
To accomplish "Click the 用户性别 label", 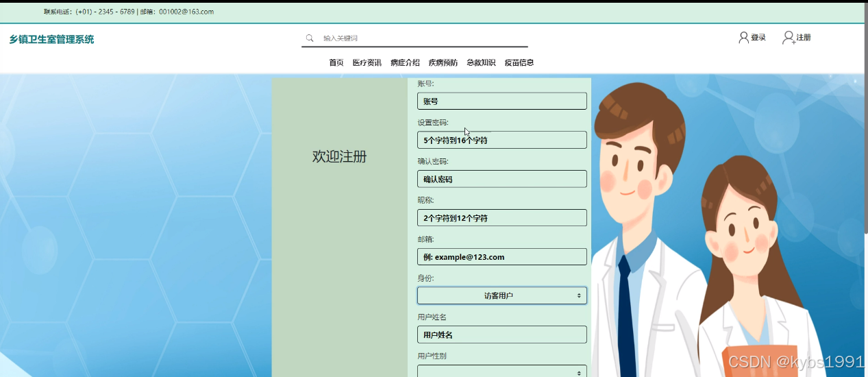I will (432, 356).
